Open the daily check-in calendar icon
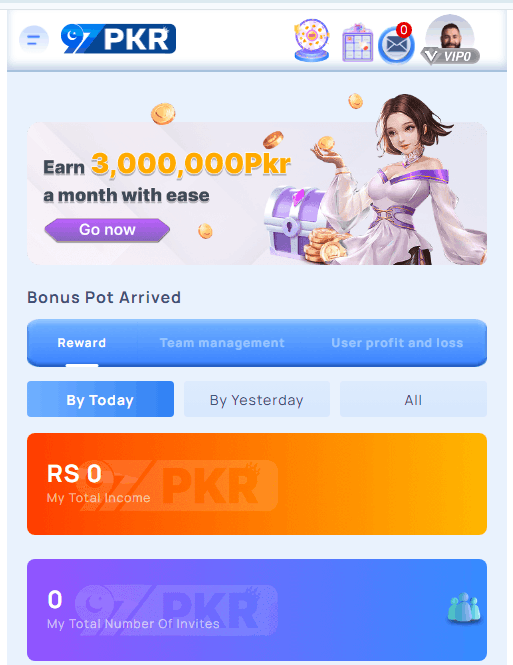This screenshot has height=665, width=513. [357, 42]
